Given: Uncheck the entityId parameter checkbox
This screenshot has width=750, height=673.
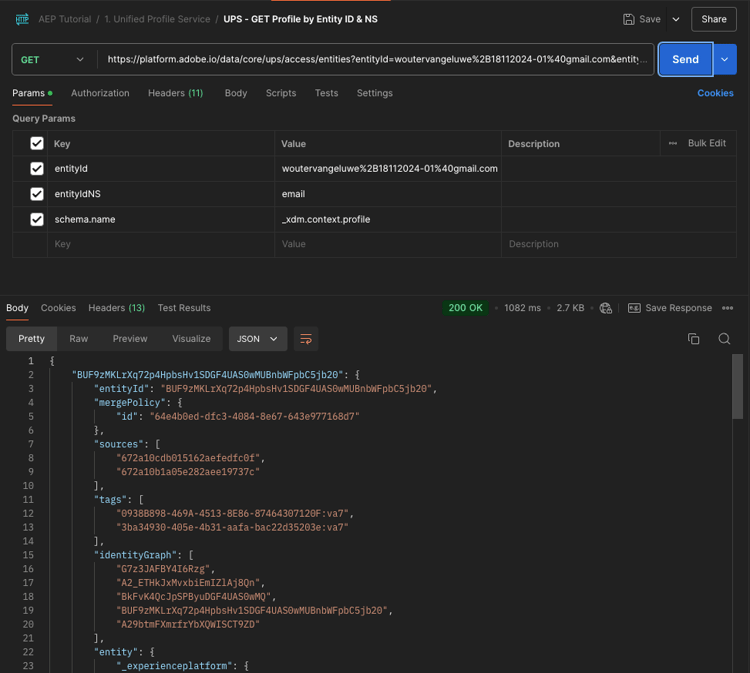Looking at the screenshot, I should tap(37, 168).
